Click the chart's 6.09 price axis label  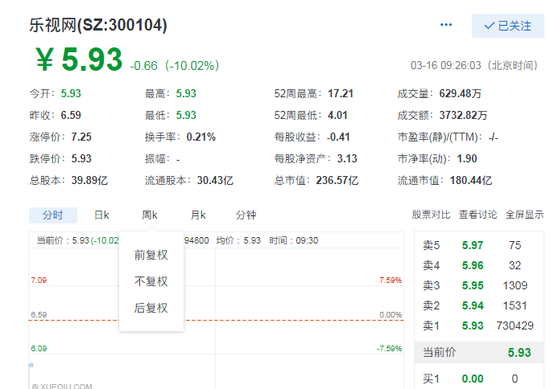coord(39,348)
